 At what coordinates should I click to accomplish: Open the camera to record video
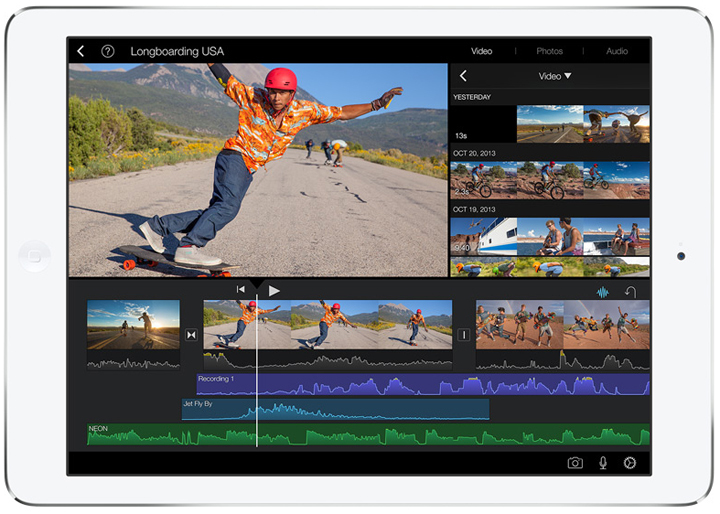coord(575,463)
